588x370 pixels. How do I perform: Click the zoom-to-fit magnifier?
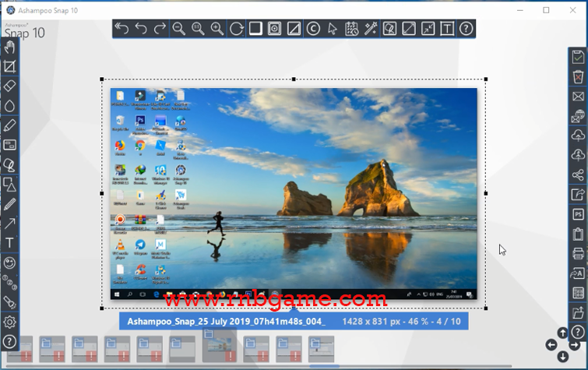pos(198,29)
